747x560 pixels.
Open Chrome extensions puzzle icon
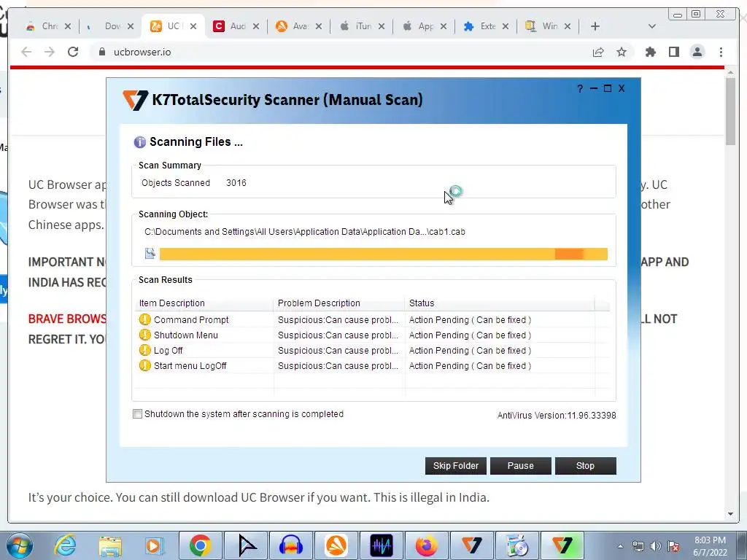point(650,52)
